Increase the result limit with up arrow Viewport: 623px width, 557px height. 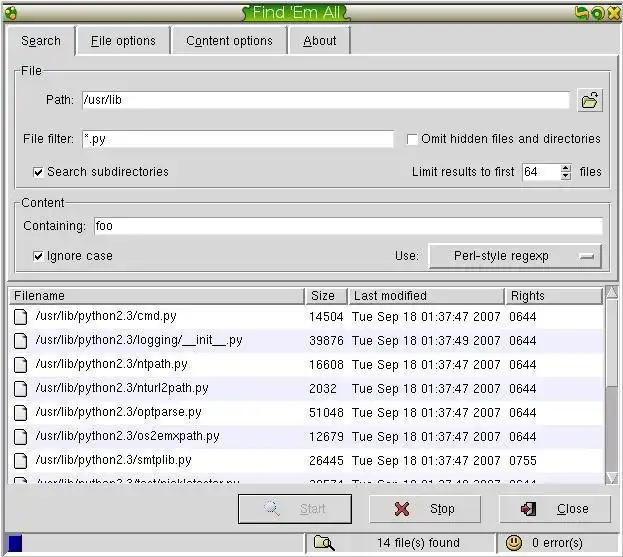click(x=566, y=168)
